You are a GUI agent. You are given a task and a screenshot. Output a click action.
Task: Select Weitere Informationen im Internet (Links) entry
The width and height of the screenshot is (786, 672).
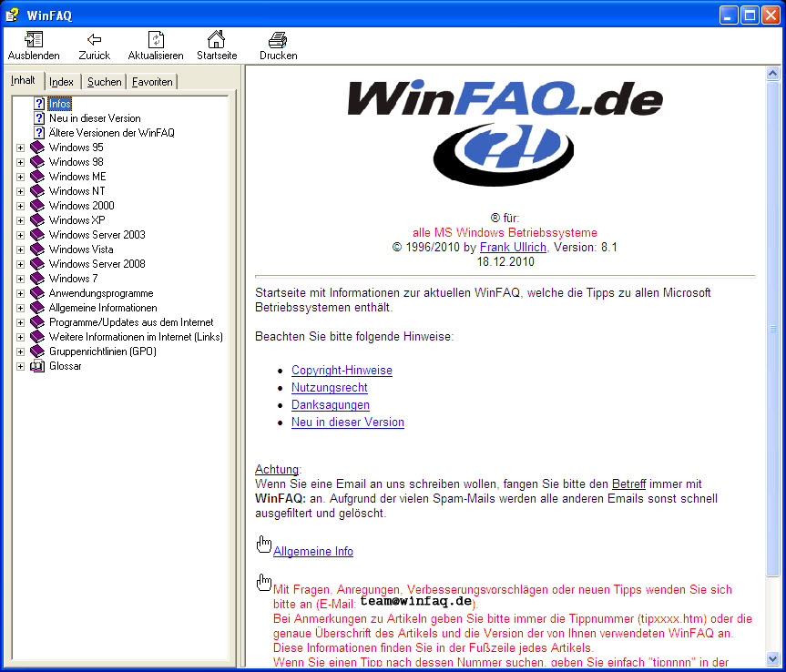(x=136, y=337)
